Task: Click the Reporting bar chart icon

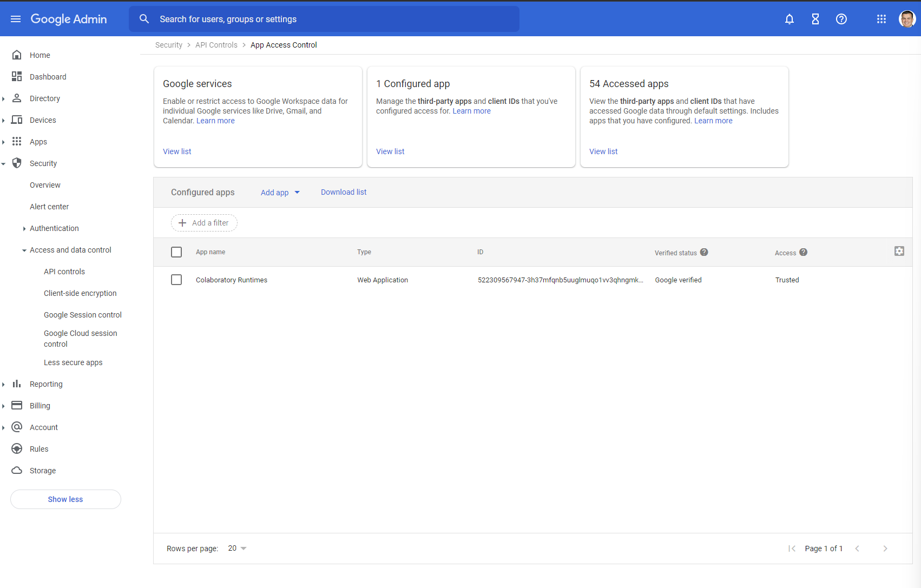Action: (x=17, y=384)
